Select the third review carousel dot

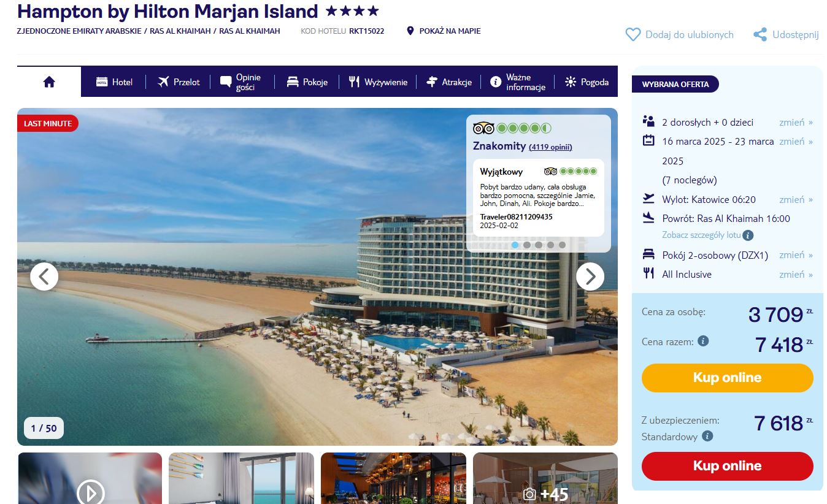pyautogui.click(x=538, y=245)
